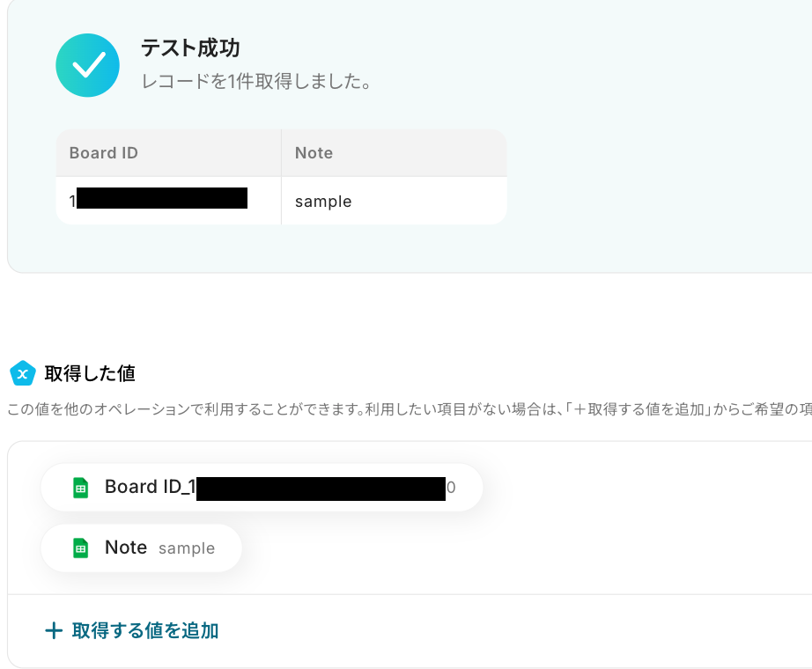Click the テスト成功 heading
Image resolution: width=812 pixels, height=669 pixels.
point(191,48)
